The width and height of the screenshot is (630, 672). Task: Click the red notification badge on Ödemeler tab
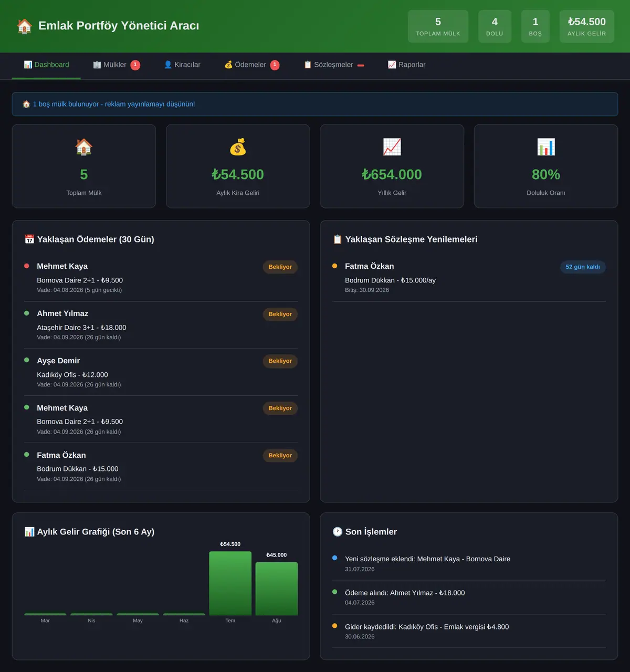275,65
